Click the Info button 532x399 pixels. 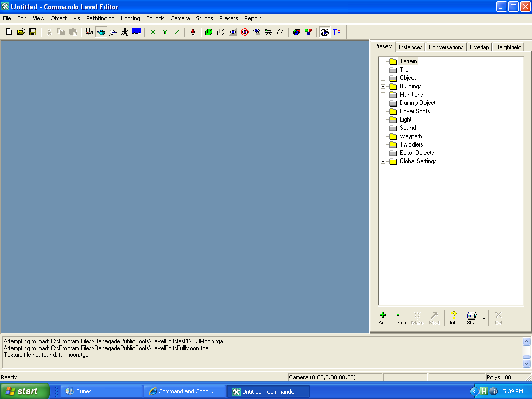[454, 318]
